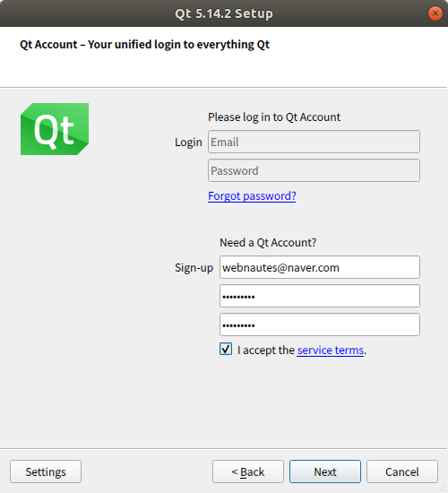The width and height of the screenshot is (448, 493).
Task: Click the Sign-up email field with webnautes@naver.com
Action: [320, 267]
